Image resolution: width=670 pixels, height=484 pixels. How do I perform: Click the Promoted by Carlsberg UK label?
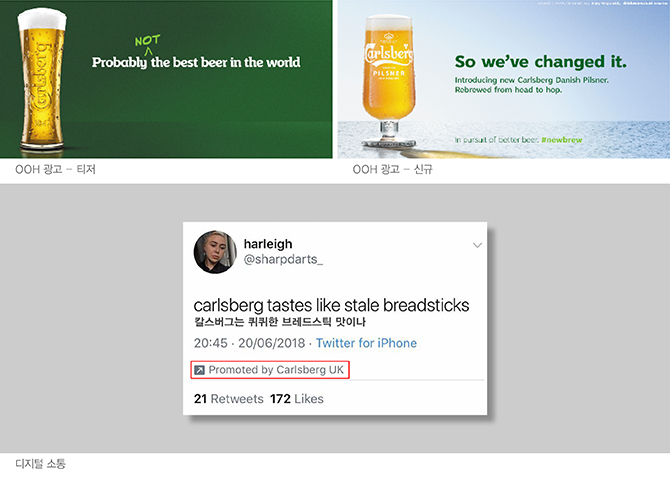(x=276, y=370)
